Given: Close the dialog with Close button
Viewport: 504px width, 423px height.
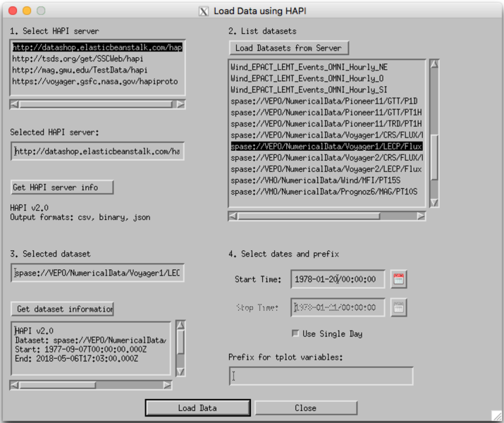Looking at the screenshot, I should pos(305,408).
